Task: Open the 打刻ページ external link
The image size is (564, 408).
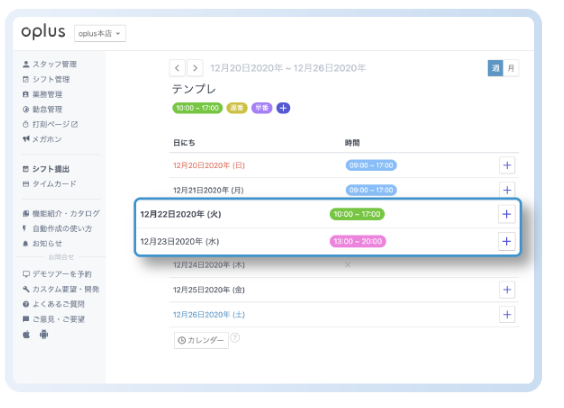Action: point(50,124)
